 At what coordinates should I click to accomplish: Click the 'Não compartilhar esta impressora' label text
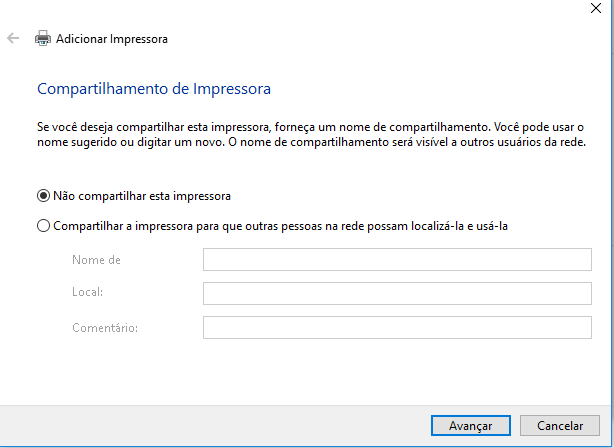(x=142, y=196)
